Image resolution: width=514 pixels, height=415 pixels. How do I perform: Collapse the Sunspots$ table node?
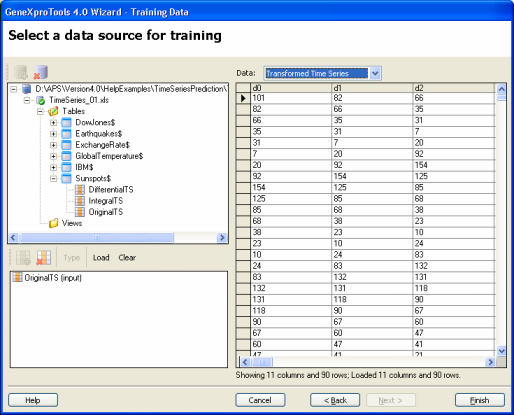[x=53, y=179]
